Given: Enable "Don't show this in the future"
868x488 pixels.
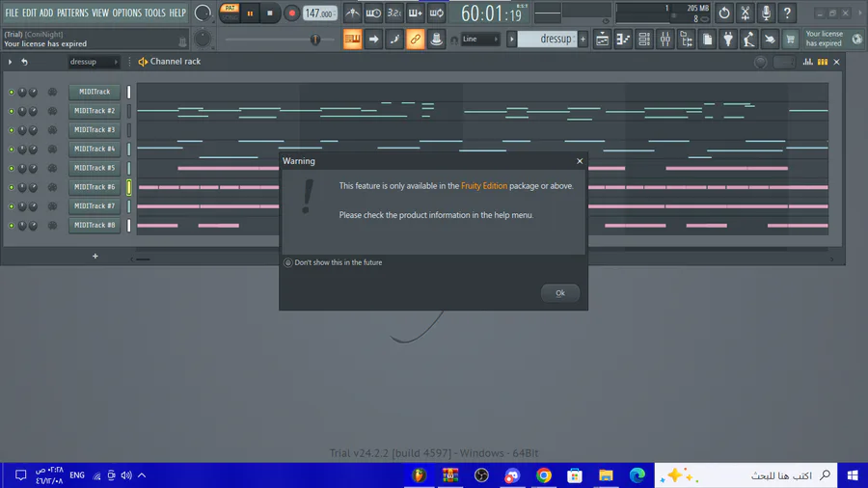Looking at the screenshot, I should pos(287,263).
